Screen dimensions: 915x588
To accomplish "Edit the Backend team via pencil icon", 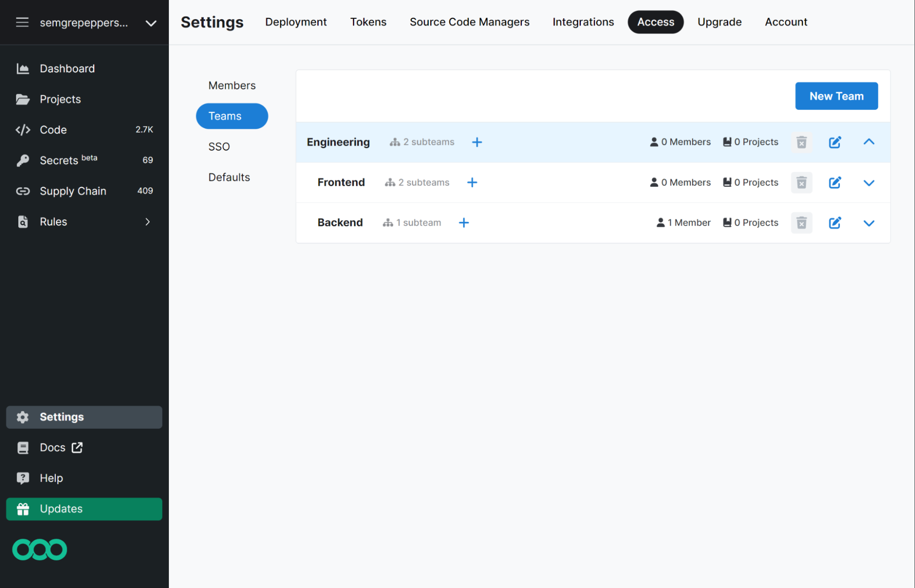I will tap(835, 223).
